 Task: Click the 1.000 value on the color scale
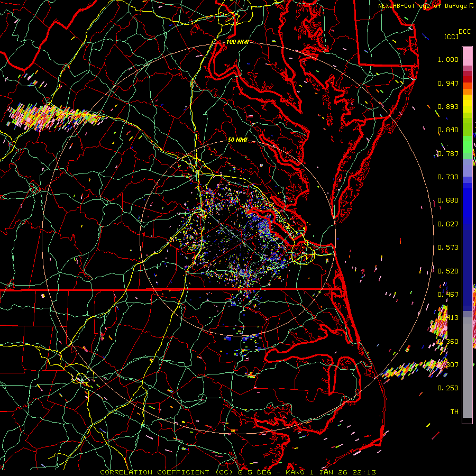click(x=448, y=59)
